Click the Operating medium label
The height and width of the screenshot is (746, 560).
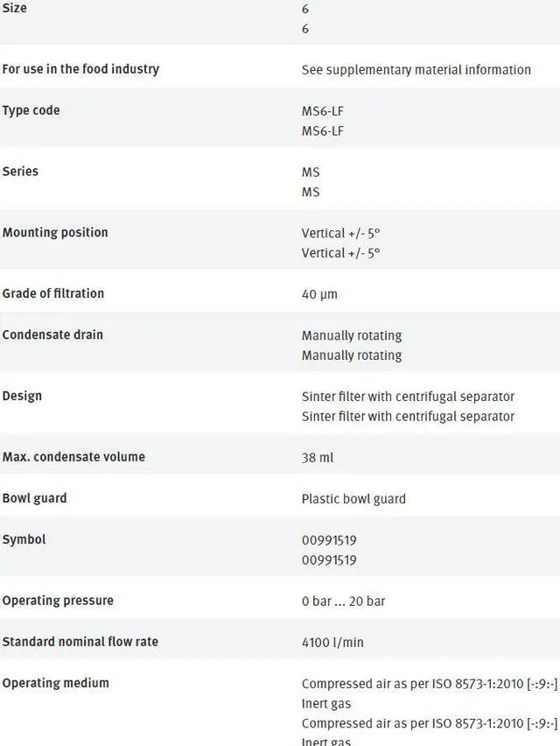click(56, 683)
